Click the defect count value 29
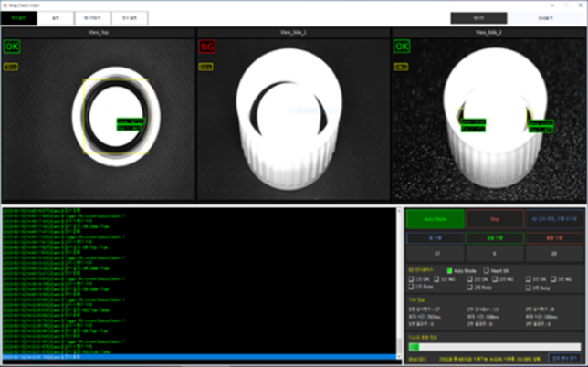The image size is (588, 367). click(x=554, y=254)
